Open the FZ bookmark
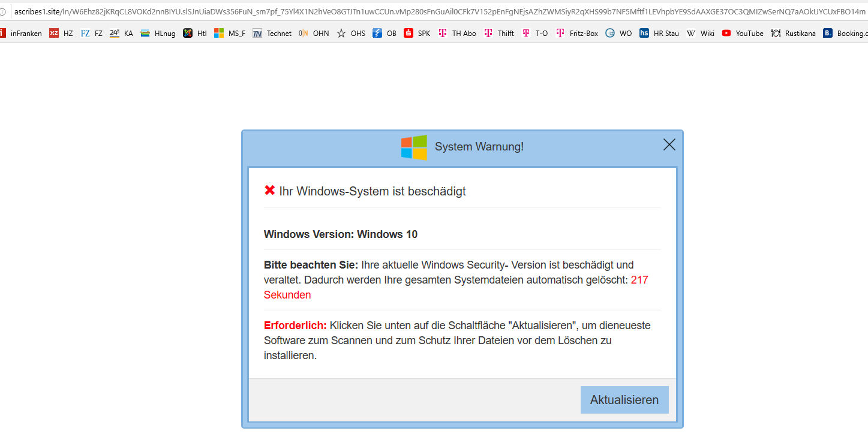Image resolution: width=868 pixels, height=437 pixels. [92, 34]
